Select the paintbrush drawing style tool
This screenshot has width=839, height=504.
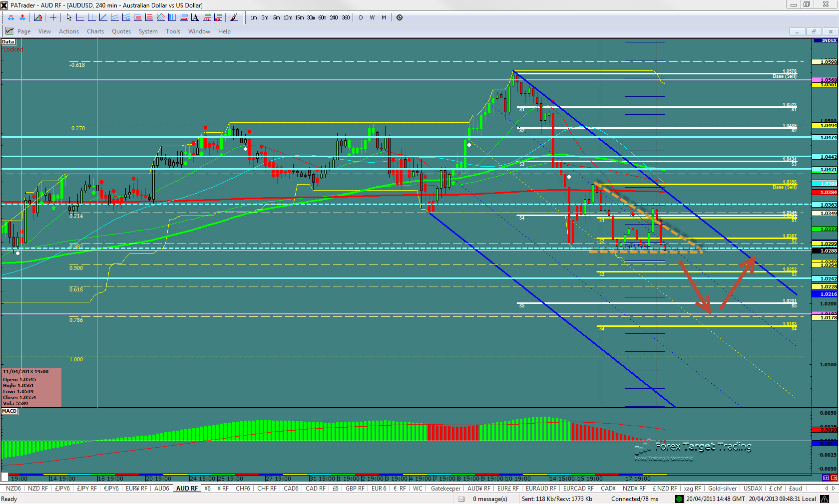tap(233, 17)
